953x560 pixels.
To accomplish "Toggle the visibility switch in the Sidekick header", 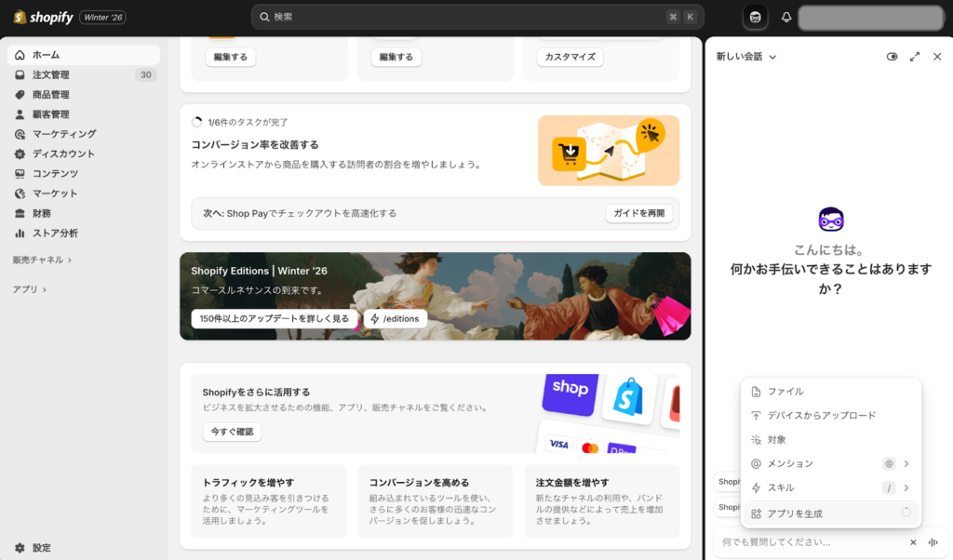I will [892, 57].
